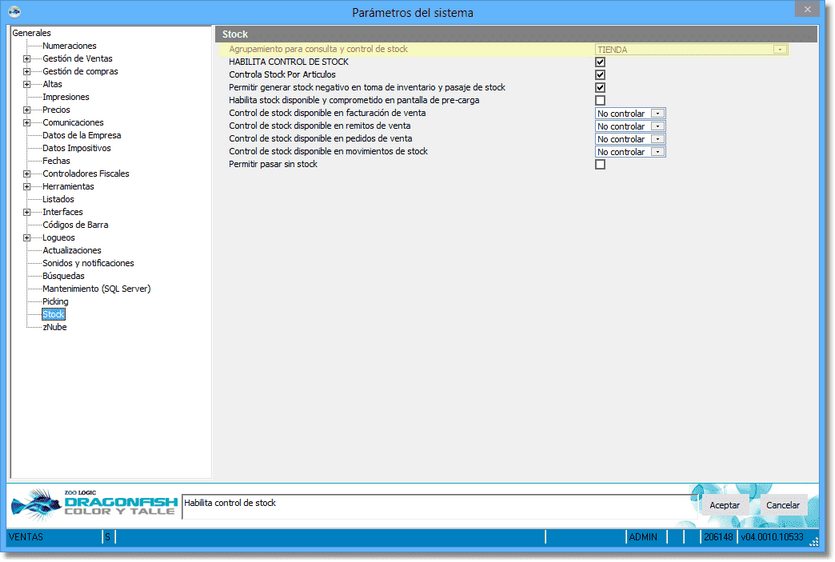Enable Permitir pasar sin stock checkbox
Screen dimensions: 835x562
tap(600, 165)
